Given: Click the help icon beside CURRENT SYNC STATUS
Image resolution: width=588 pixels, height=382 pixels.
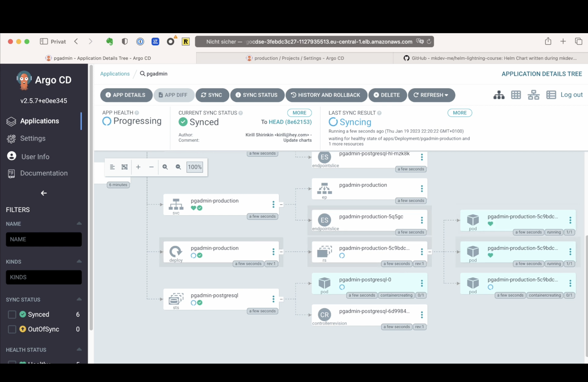Looking at the screenshot, I should pyautogui.click(x=240, y=113).
